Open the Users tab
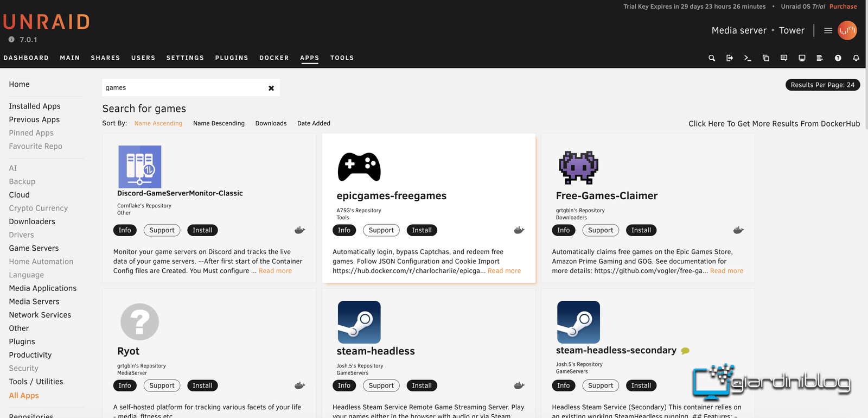868x418 pixels. click(143, 58)
